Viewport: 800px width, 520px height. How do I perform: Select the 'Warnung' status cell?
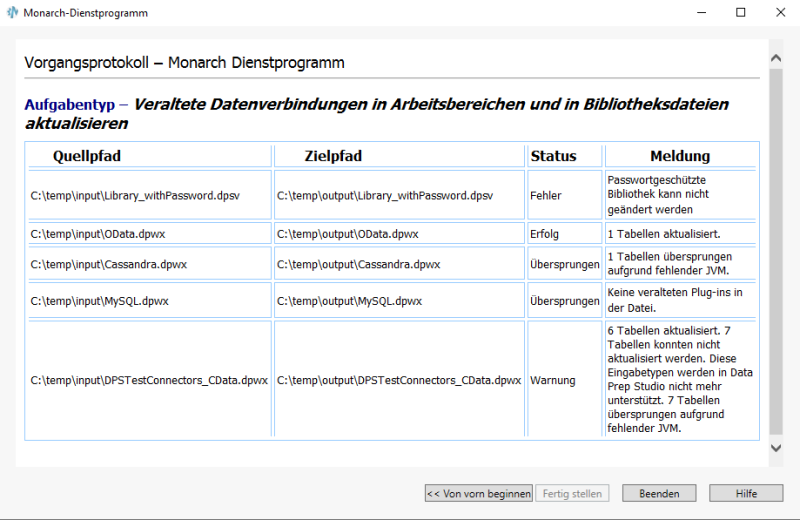click(552, 380)
